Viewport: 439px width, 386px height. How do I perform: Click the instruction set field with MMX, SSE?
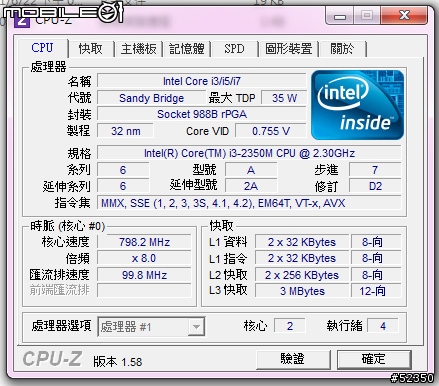pos(249,203)
